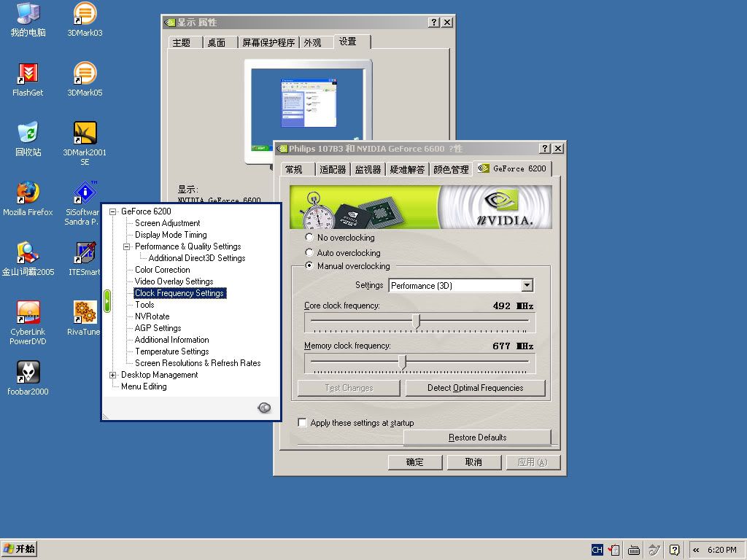Click the NVIDIA icon at menu bottom
The width and height of the screenshot is (747, 560).
264,408
